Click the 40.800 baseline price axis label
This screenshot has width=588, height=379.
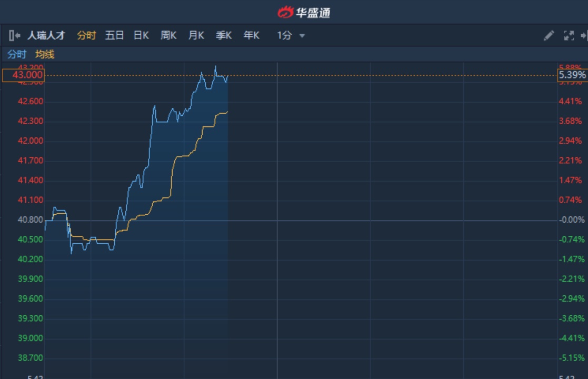click(31, 220)
